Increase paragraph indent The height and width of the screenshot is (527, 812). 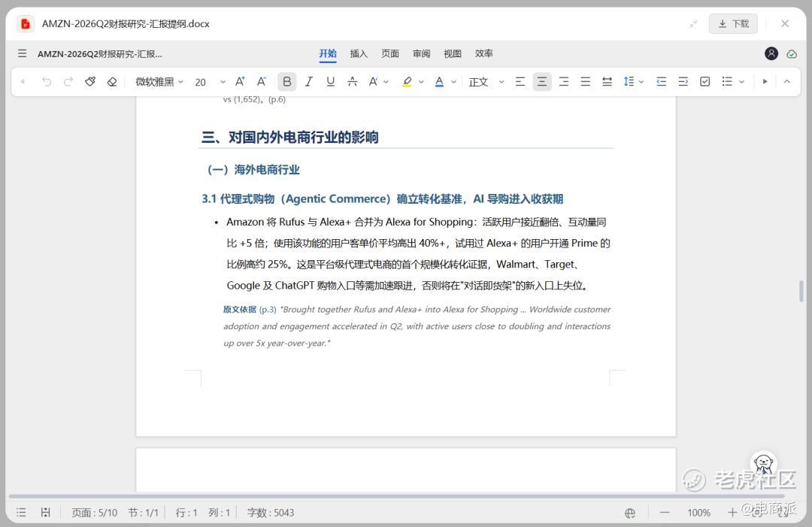(683, 81)
